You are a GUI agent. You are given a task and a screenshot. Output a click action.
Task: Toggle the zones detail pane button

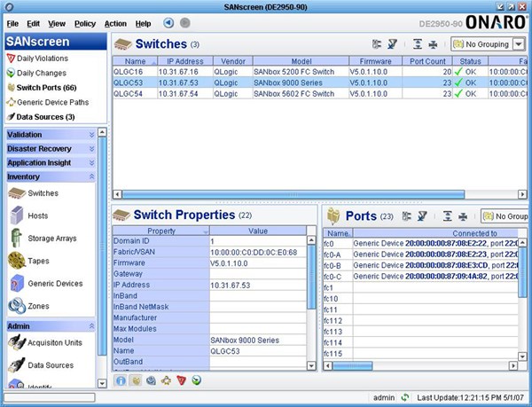tap(151, 380)
